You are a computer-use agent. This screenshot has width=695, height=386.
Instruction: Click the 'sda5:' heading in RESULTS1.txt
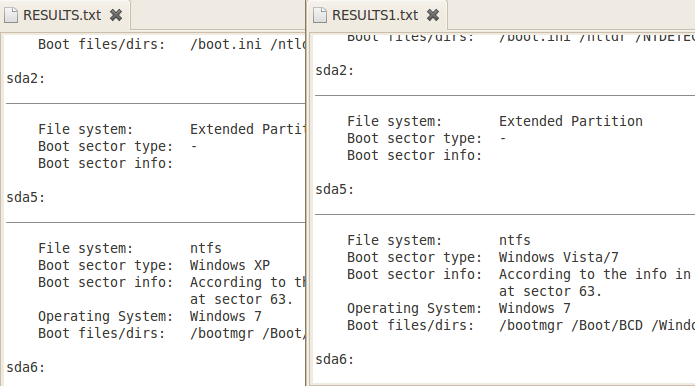(335, 189)
